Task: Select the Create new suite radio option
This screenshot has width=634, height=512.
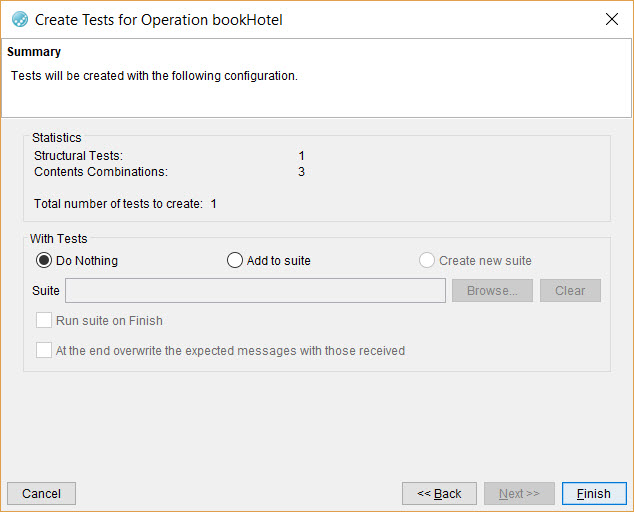Action: pos(427,261)
